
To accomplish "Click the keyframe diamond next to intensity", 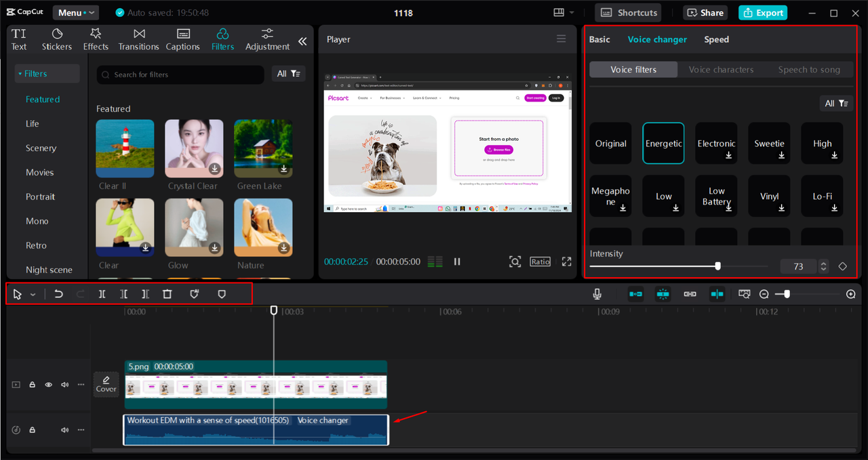I will (843, 266).
